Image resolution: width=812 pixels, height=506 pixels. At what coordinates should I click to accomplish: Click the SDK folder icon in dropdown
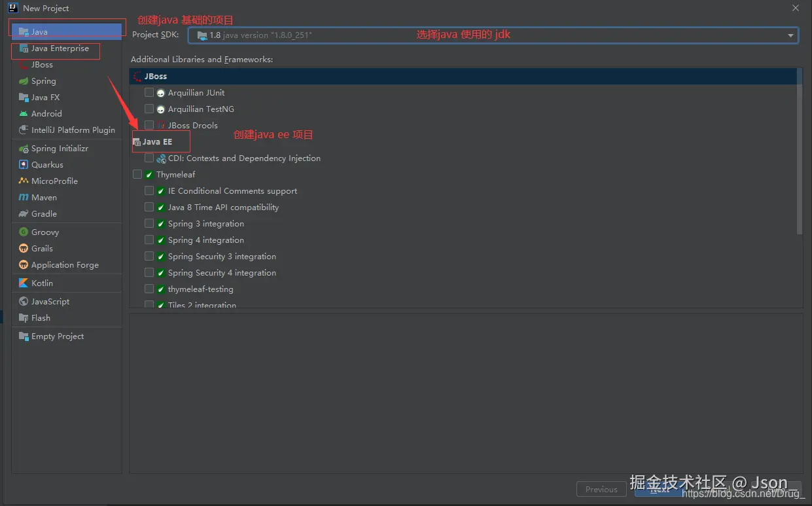[x=202, y=35]
